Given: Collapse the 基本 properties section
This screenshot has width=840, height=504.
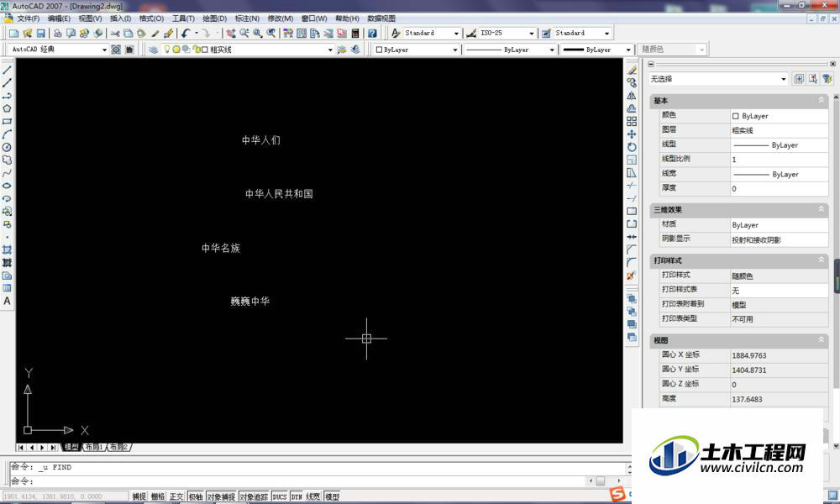Looking at the screenshot, I should [x=821, y=100].
